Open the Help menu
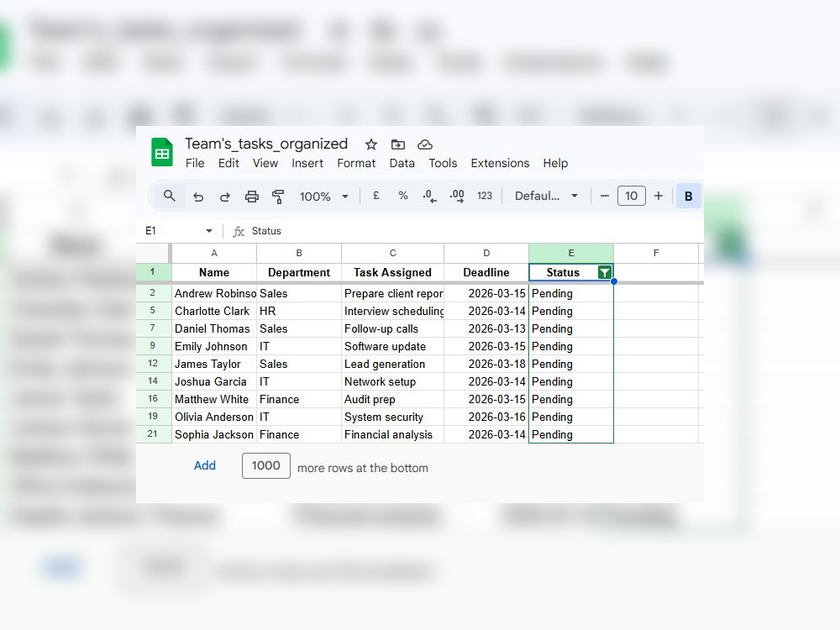 point(555,164)
